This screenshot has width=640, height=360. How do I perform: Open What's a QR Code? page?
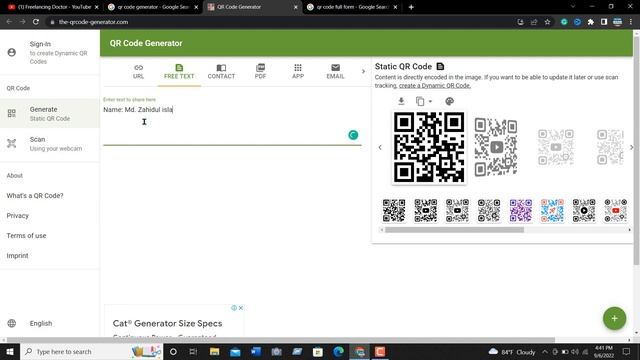(35, 196)
